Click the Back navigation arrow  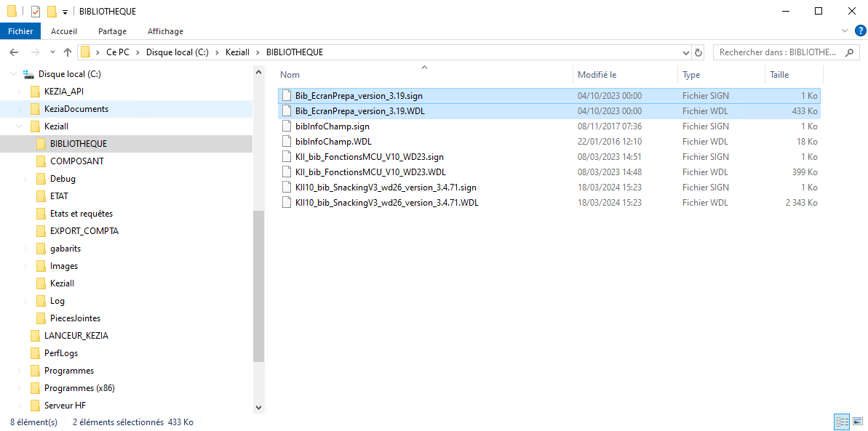pos(14,52)
